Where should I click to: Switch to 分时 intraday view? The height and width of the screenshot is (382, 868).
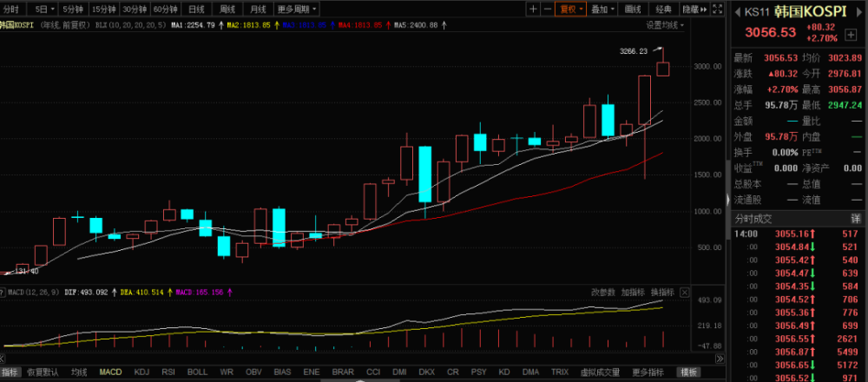click(11, 10)
